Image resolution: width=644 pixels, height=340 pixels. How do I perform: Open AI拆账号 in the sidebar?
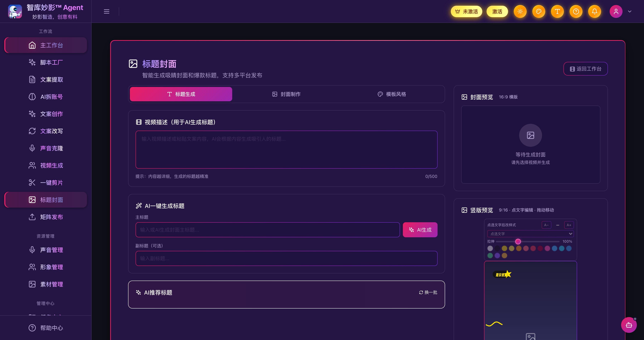pos(46,97)
